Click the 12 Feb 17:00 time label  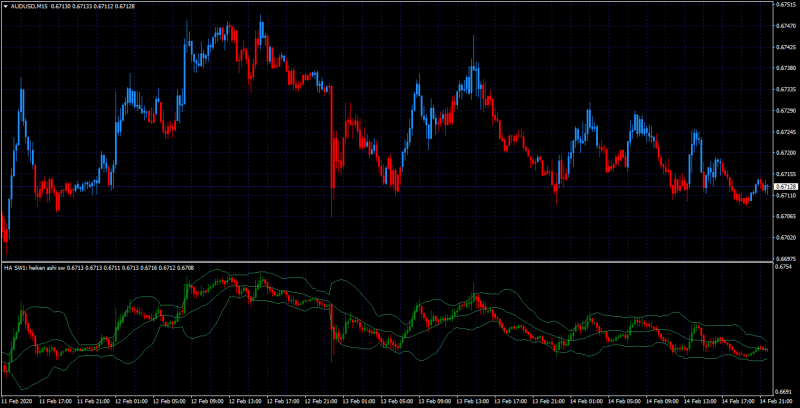pyautogui.click(x=282, y=400)
